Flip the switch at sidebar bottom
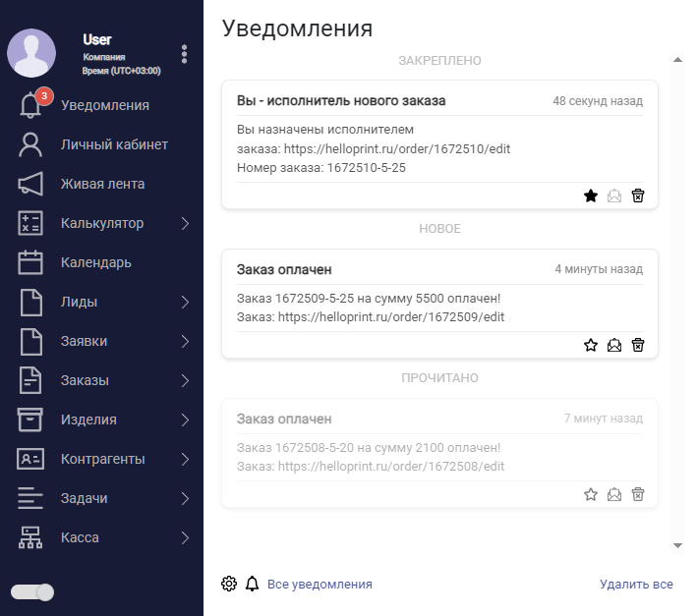This screenshot has width=698, height=616. point(32,592)
